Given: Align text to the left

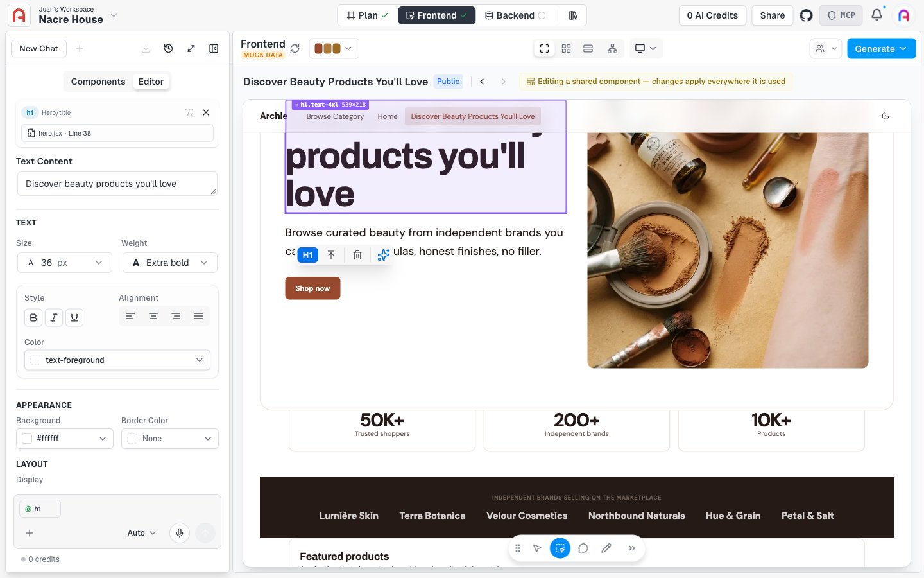Looking at the screenshot, I should tap(130, 316).
